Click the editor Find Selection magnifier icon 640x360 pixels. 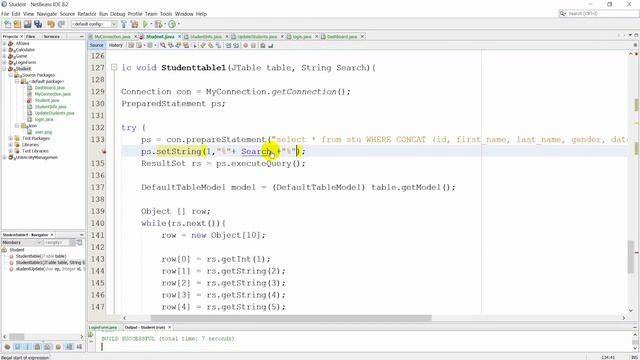click(163, 45)
